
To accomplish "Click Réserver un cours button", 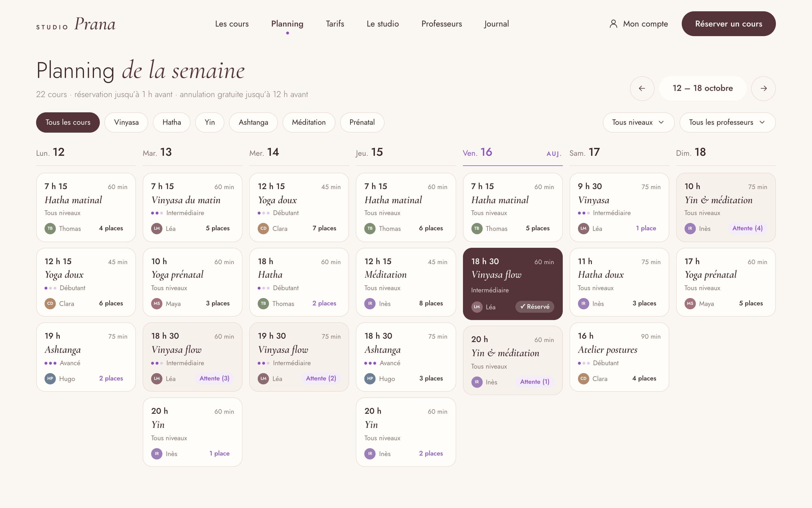I will click(x=729, y=24).
